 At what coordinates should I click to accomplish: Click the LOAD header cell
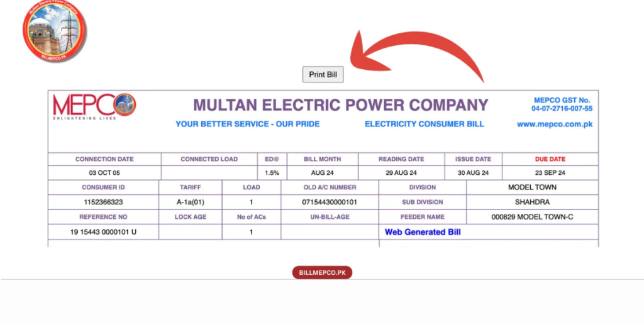(252, 187)
